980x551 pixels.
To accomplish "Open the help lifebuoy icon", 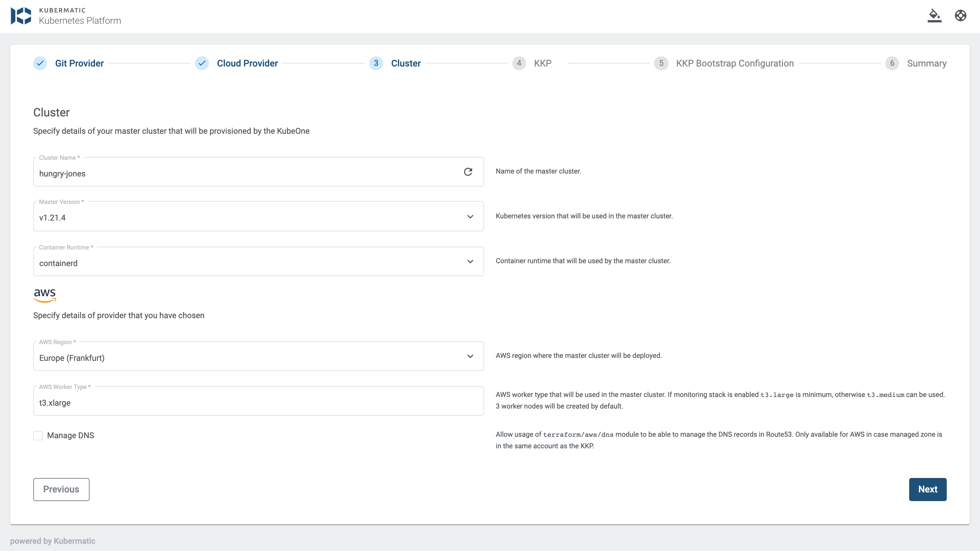I will tap(960, 16).
